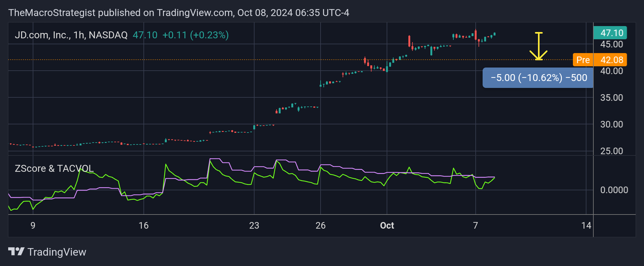The image size is (644, 266).
Task: Click the 45.00 price axis tick
Action: point(611,44)
